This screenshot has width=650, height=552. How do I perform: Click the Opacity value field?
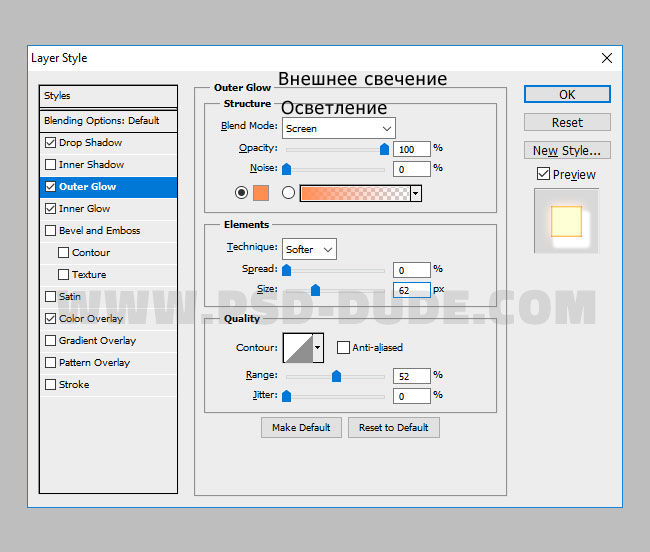pos(412,149)
